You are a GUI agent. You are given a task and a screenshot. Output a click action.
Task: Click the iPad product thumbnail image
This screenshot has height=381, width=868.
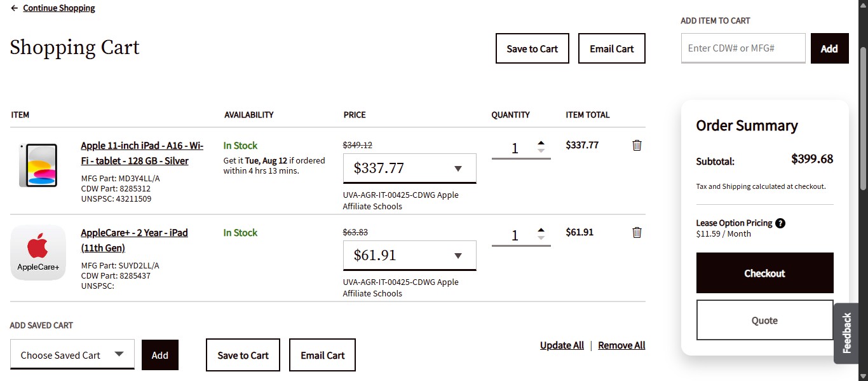(x=38, y=164)
